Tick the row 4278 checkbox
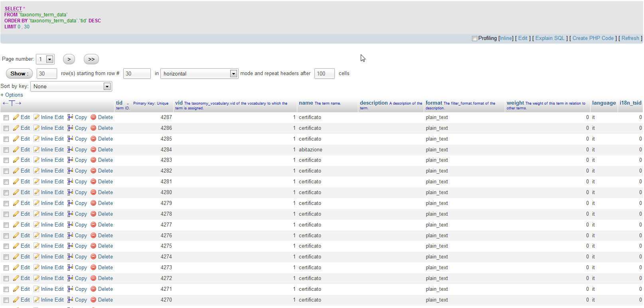644x308 pixels. point(6,214)
